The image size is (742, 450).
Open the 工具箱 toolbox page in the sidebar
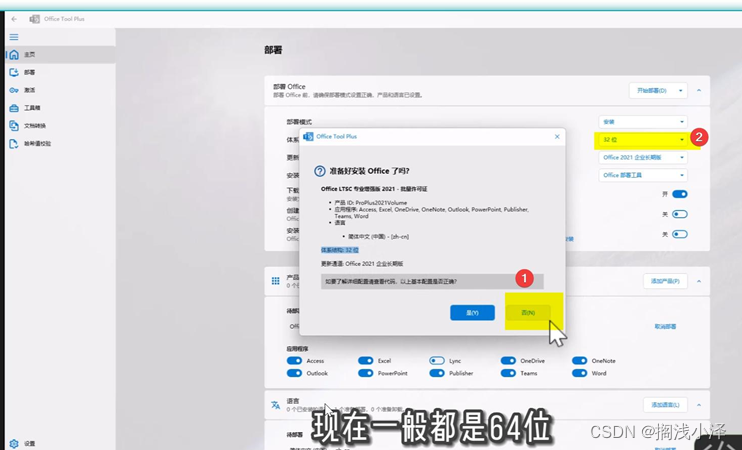point(60,108)
